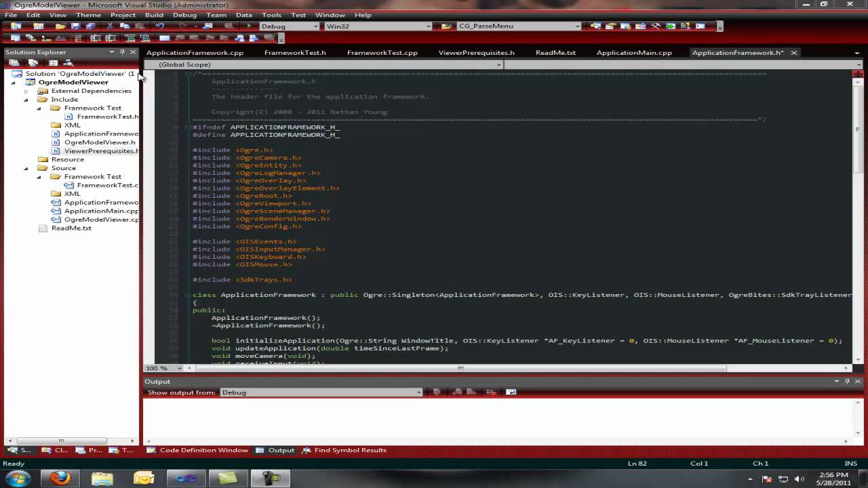868x488 pixels.
Task: Open the Debug menu
Action: click(x=184, y=15)
